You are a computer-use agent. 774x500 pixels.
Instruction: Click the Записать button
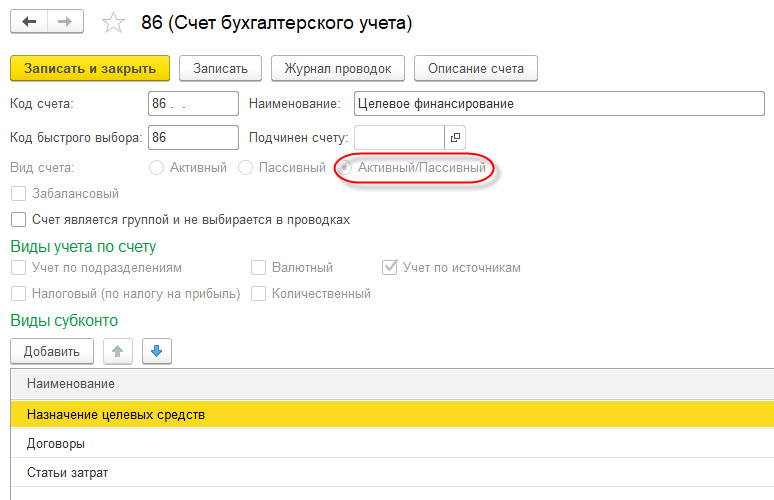coord(220,68)
